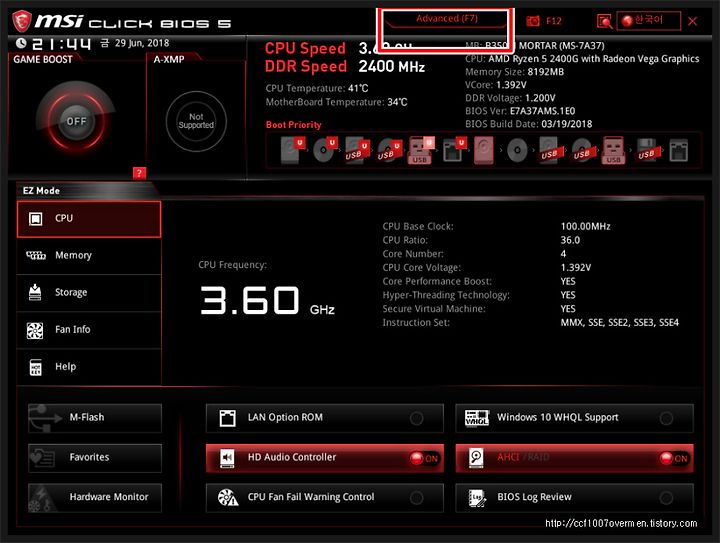Select legacy hard disk boot icon (no U badge)
The height and width of the screenshot is (543, 720).
click(x=484, y=150)
